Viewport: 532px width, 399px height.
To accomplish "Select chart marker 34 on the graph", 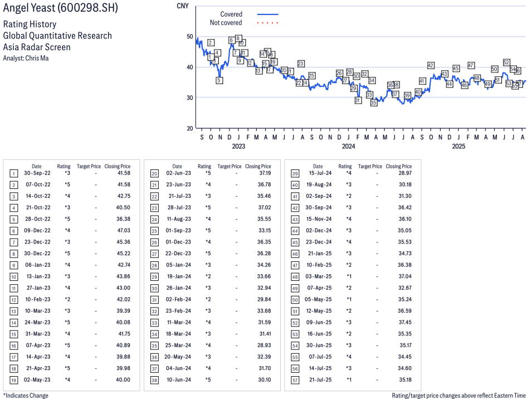I will pos(372,80).
